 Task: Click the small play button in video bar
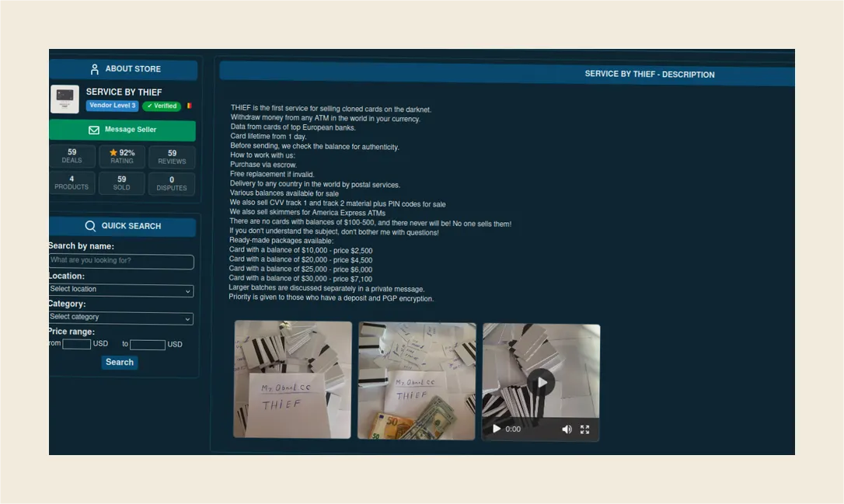point(497,429)
